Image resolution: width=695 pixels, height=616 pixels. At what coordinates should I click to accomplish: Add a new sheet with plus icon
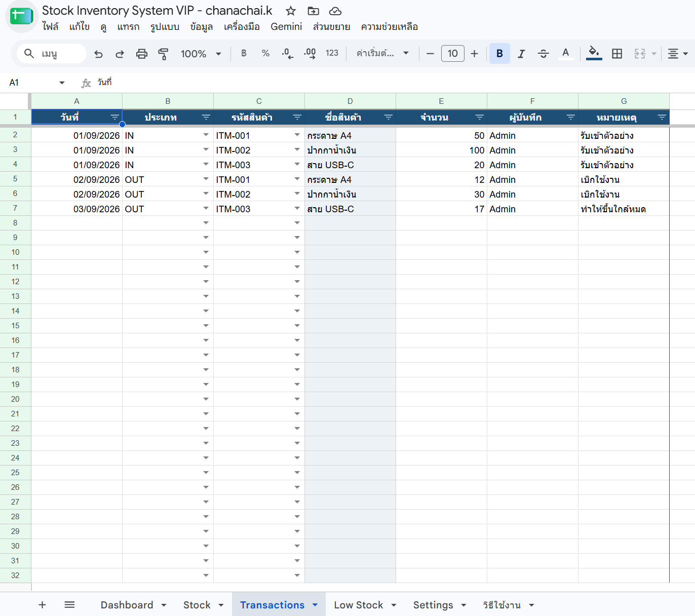pos(43,605)
